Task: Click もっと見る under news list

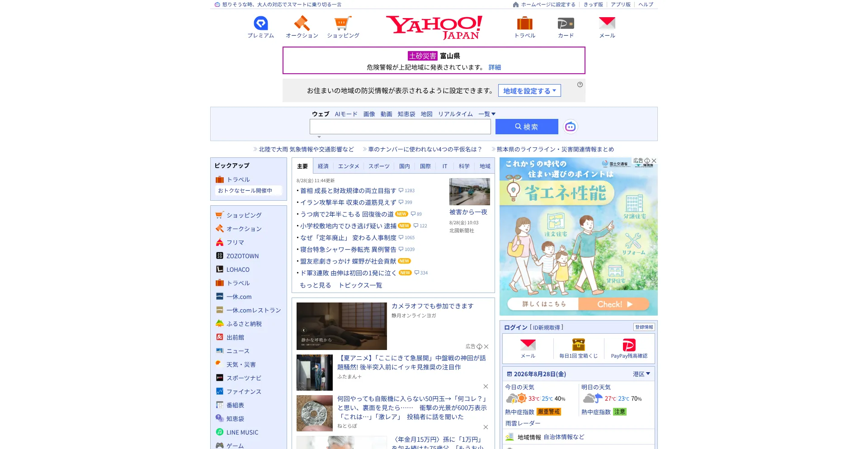Action: [x=316, y=285]
